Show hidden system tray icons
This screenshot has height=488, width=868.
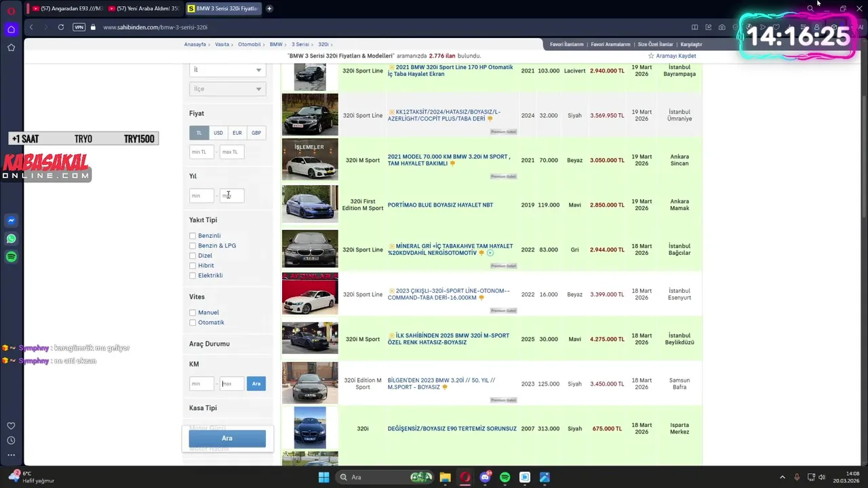(782, 477)
